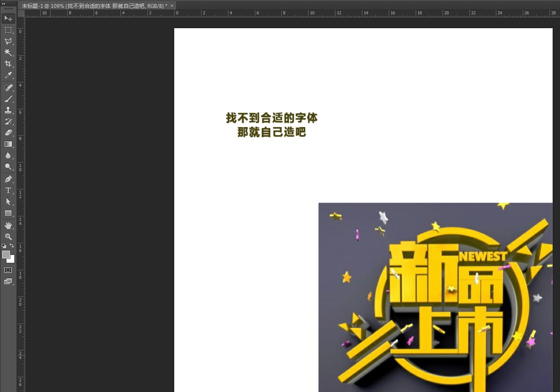Image resolution: width=560 pixels, height=392 pixels.
Task: Open the foreground color picker
Action: coord(6,255)
